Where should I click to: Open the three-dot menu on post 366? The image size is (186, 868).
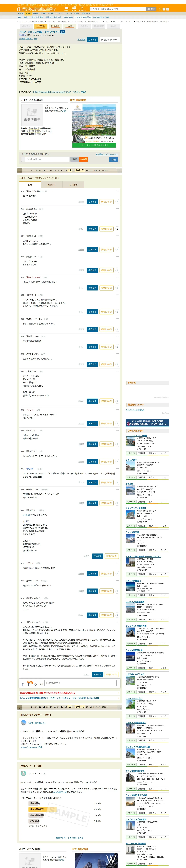click(x=117, y=277)
